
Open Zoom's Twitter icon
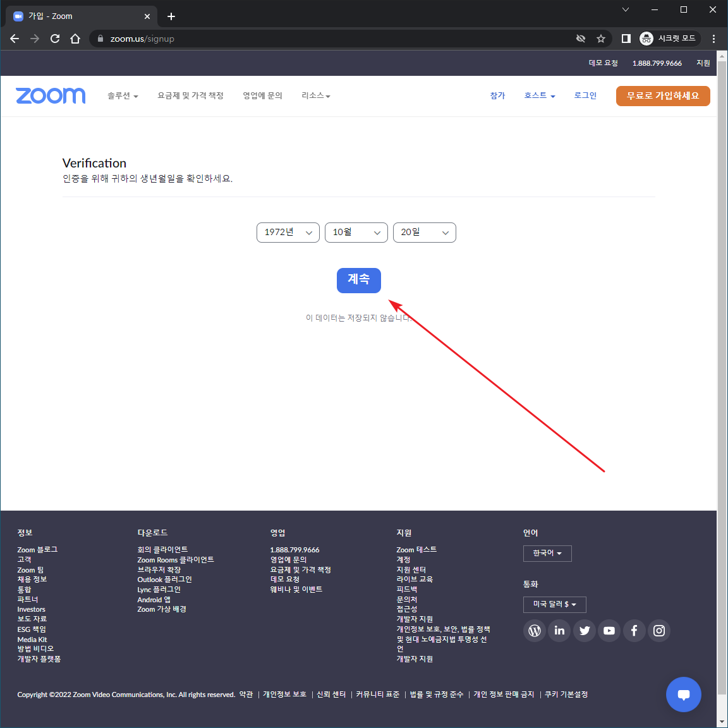click(x=585, y=631)
